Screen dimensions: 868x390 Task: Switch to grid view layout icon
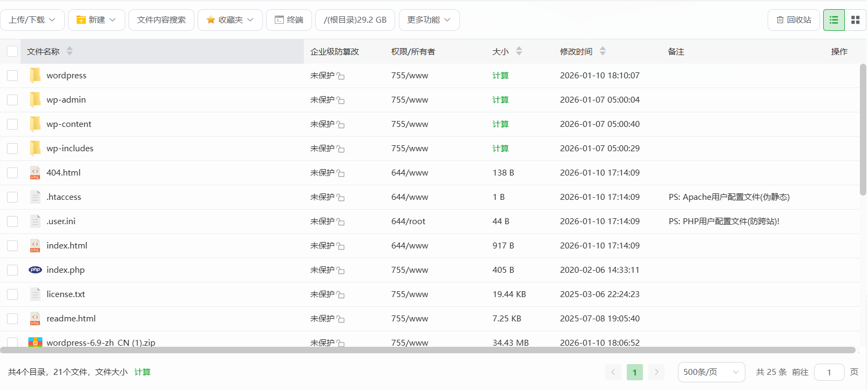(x=855, y=20)
